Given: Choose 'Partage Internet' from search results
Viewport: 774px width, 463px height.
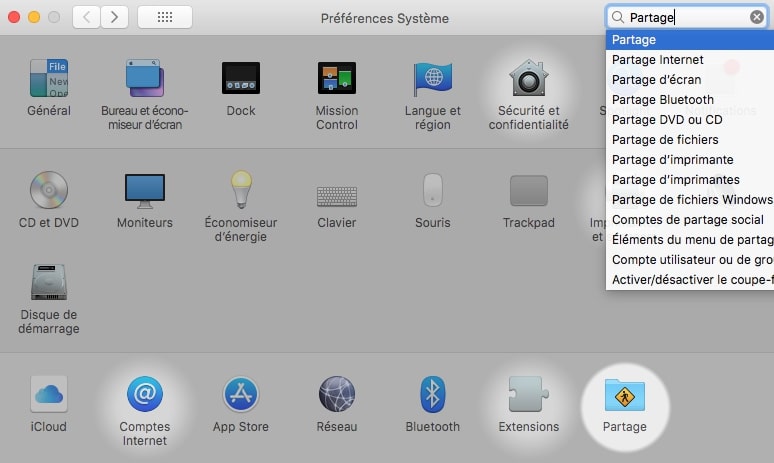Looking at the screenshot, I should click(x=690, y=60).
